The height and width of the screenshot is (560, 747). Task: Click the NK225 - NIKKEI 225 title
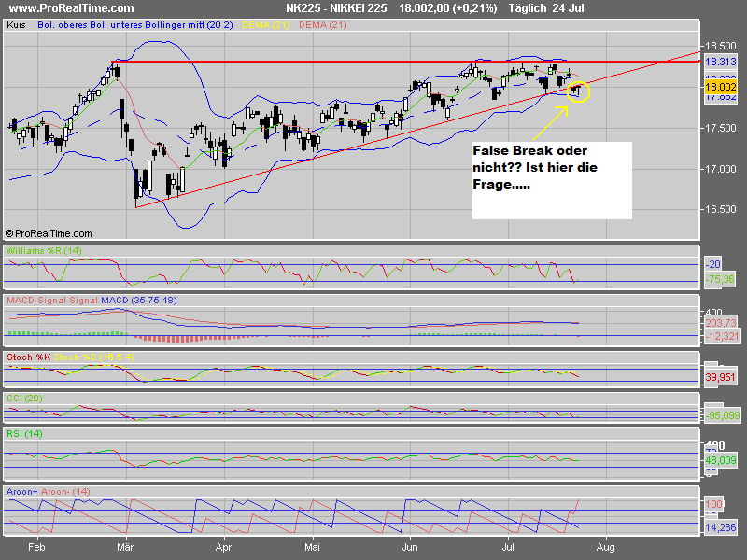(336, 8)
